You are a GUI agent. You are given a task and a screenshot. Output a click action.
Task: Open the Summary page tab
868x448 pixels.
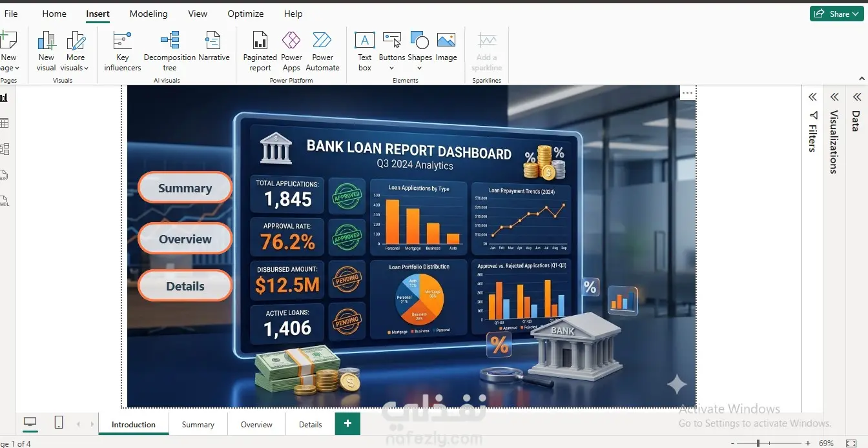point(198,424)
